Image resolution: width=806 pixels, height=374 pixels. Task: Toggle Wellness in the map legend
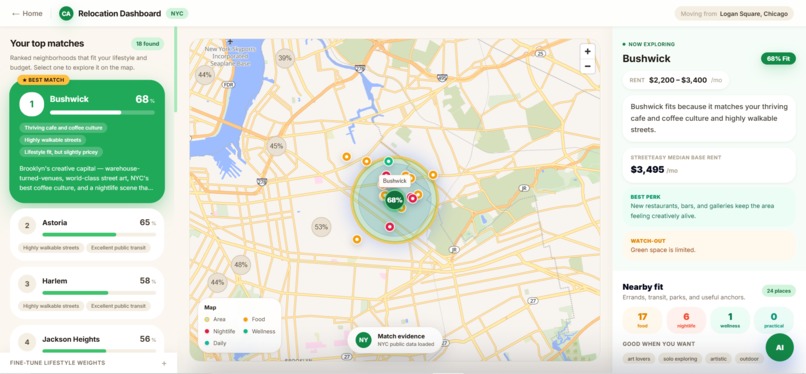[x=260, y=331]
